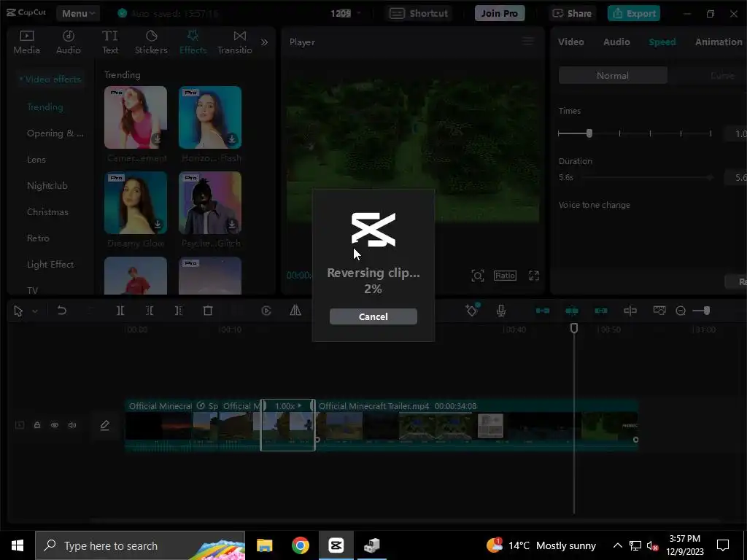
Task: Mute the main track audio
Action: coord(72,425)
